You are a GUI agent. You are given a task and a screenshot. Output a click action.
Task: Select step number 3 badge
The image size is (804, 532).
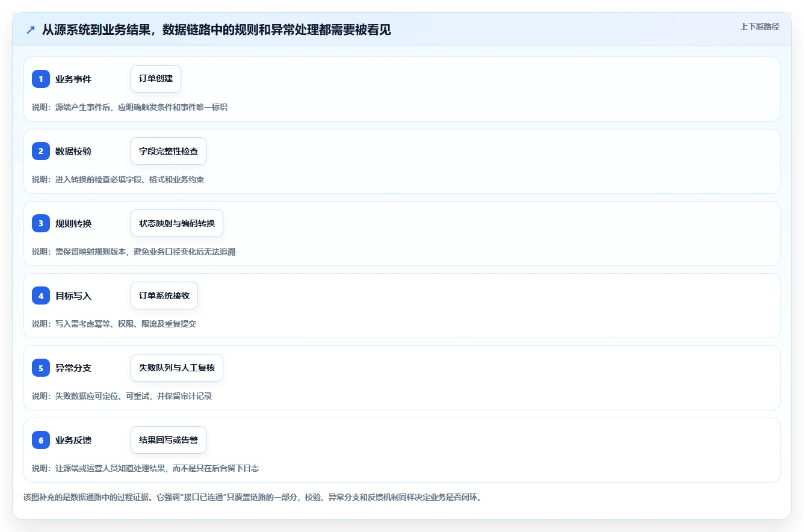point(41,223)
